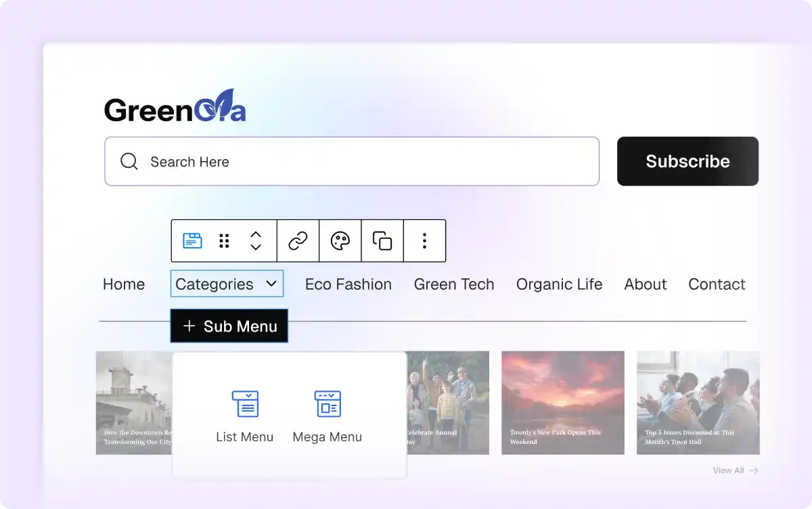The width and height of the screenshot is (812, 509).
Task: Open the three-dot block options icon
Action: click(424, 240)
